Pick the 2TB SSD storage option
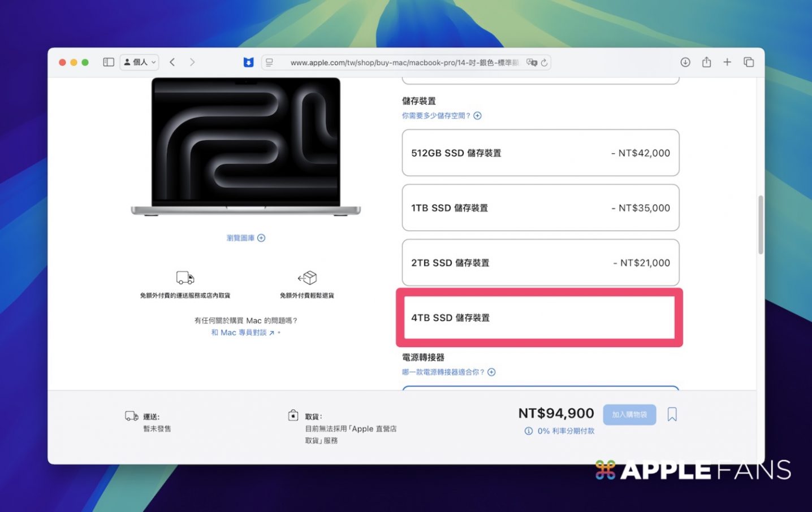 pyautogui.click(x=540, y=263)
